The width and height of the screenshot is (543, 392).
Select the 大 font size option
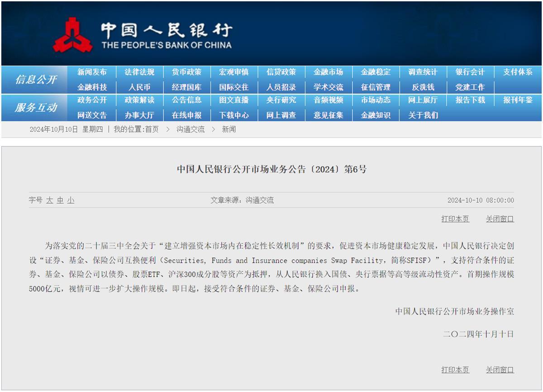50,200
